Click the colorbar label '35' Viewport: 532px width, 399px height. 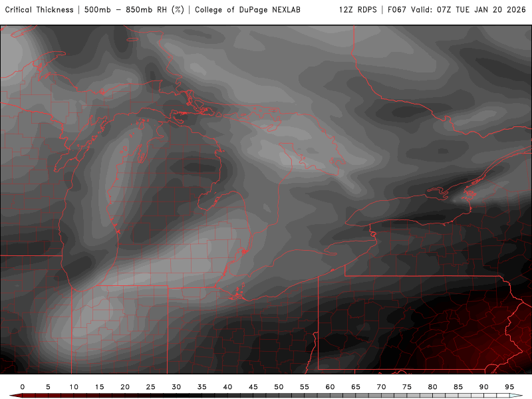pyautogui.click(x=202, y=387)
